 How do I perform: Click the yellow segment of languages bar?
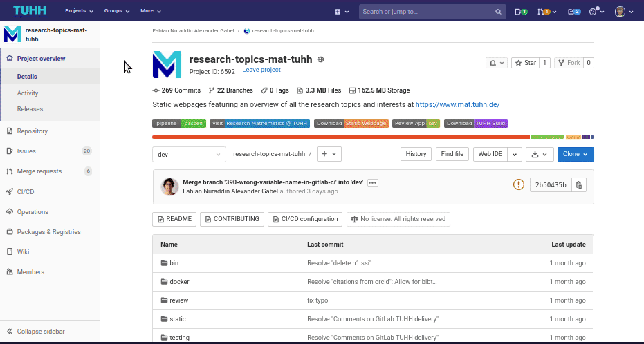coord(573,137)
